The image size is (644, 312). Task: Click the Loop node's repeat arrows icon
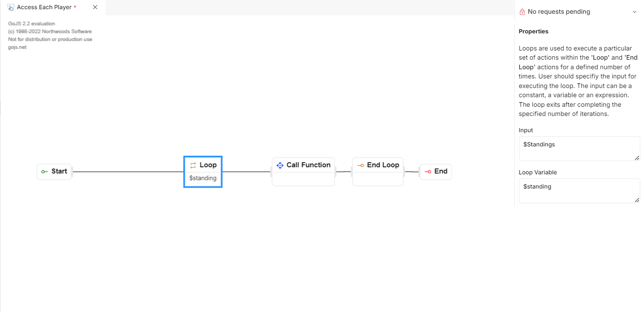(193, 165)
